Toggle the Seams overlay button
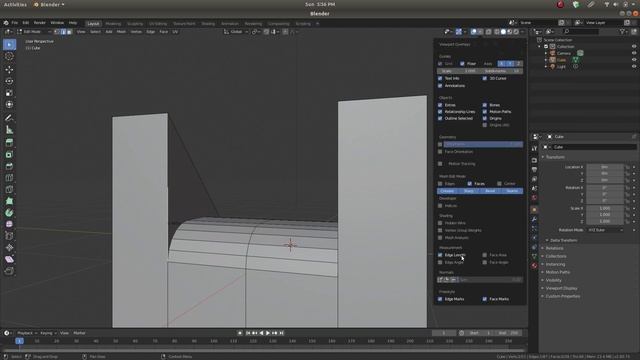The width and height of the screenshot is (640, 360). (512, 191)
